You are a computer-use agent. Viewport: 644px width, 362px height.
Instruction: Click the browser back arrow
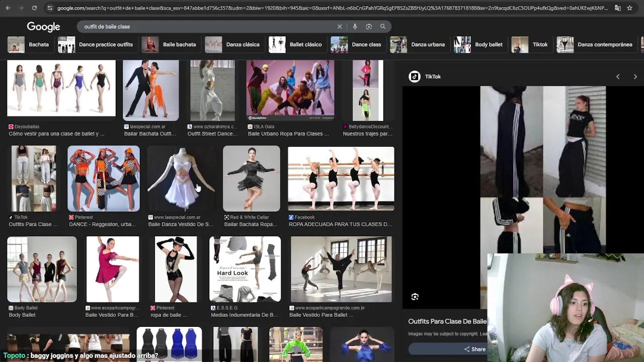coord(8,8)
